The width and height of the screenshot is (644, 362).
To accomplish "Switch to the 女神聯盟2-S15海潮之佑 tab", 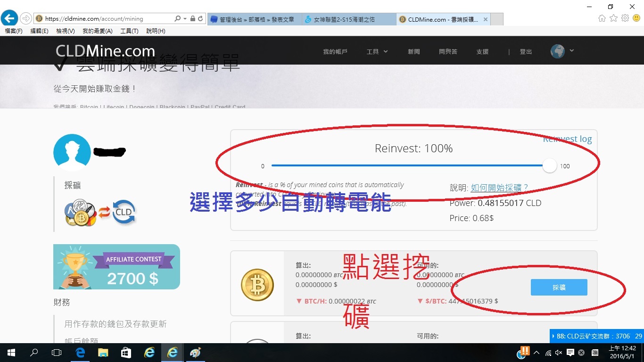I will (x=349, y=19).
